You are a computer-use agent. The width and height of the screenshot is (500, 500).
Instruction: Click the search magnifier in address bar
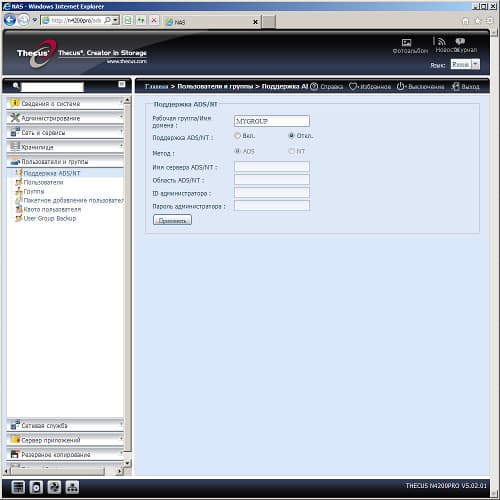(107, 20)
